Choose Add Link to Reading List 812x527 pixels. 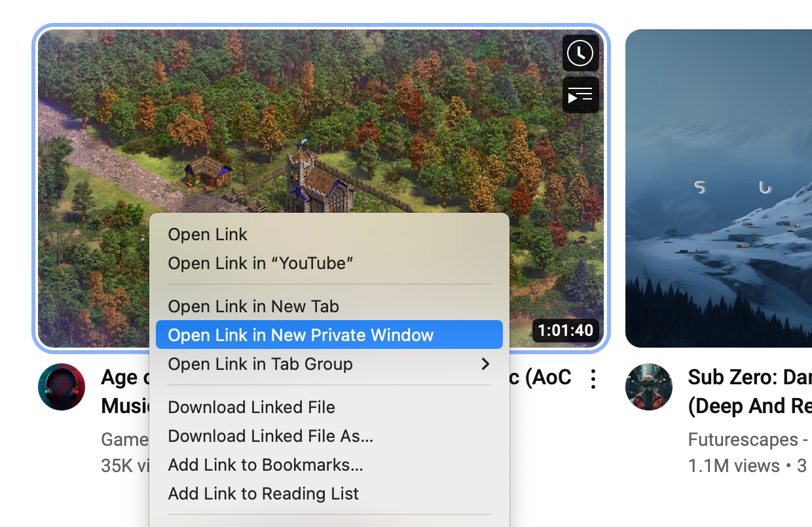263,494
